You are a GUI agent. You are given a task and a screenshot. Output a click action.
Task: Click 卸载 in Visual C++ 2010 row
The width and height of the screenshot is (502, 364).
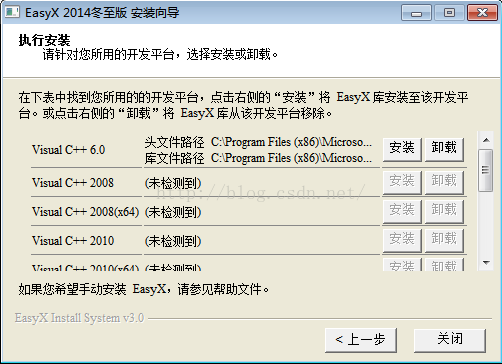(444, 240)
